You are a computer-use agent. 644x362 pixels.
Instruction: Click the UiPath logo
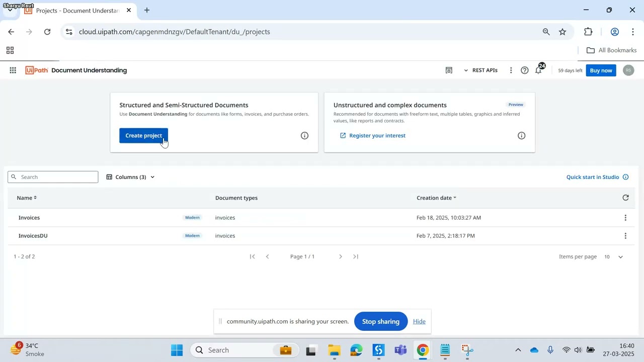pos(37,70)
